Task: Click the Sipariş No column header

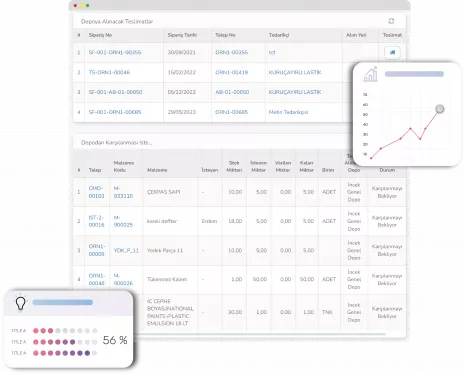Action: pos(100,35)
